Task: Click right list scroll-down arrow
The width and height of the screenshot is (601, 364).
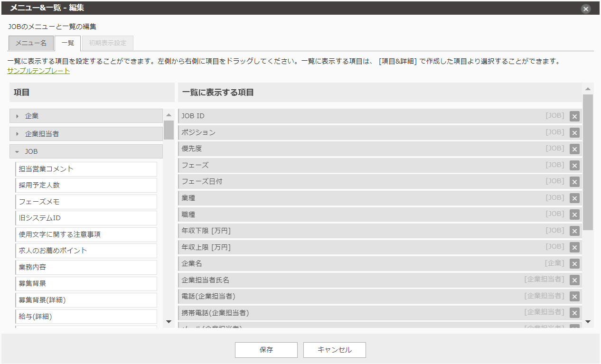Action: [x=588, y=321]
